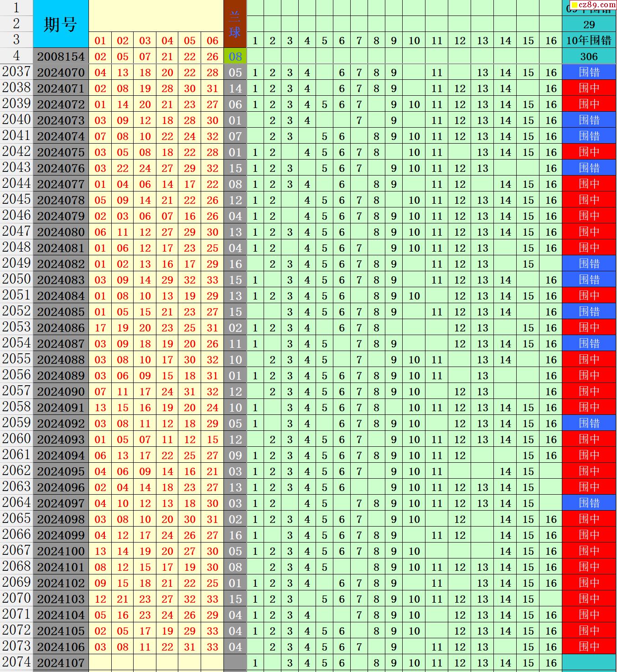Click 围中 result in row 2024071
The height and width of the screenshot is (672, 617).
click(x=589, y=88)
